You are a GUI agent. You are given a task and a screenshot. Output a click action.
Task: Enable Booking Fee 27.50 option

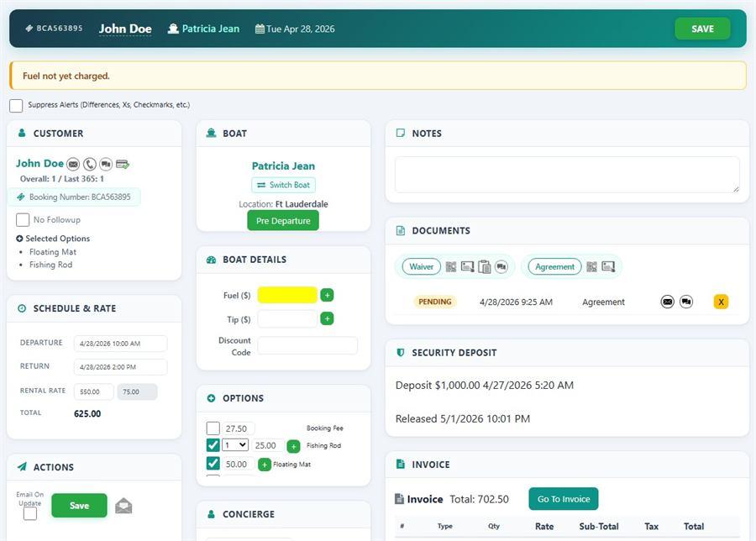(x=213, y=428)
